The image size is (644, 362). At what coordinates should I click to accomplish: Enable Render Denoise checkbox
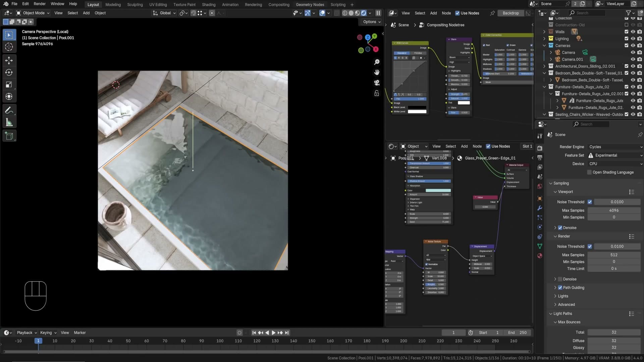tap(560, 279)
